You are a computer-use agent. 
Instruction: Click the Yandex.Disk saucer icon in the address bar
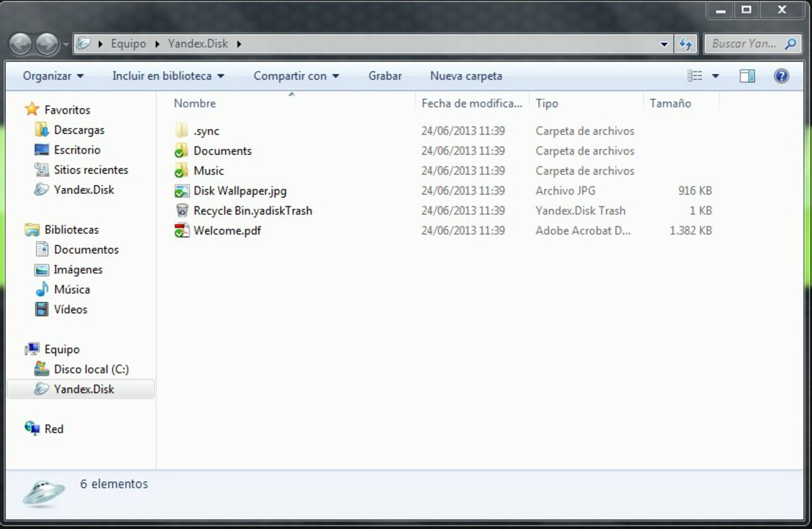(84, 44)
